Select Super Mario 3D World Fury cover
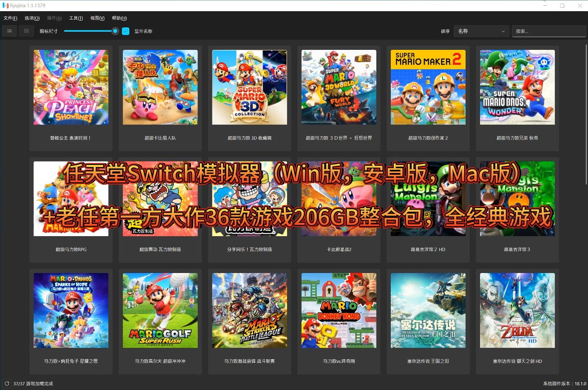This screenshot has width=588, height=390. click(x=339, y=87)
